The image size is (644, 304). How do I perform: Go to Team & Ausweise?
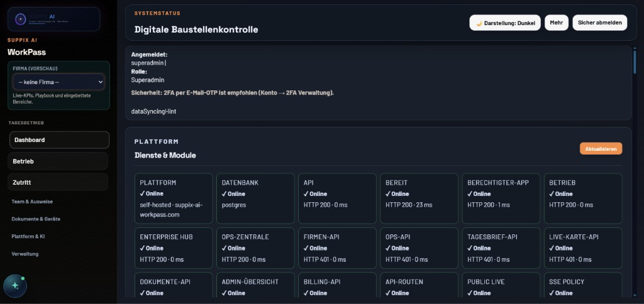pyautogui.click(x=32, y=202)
